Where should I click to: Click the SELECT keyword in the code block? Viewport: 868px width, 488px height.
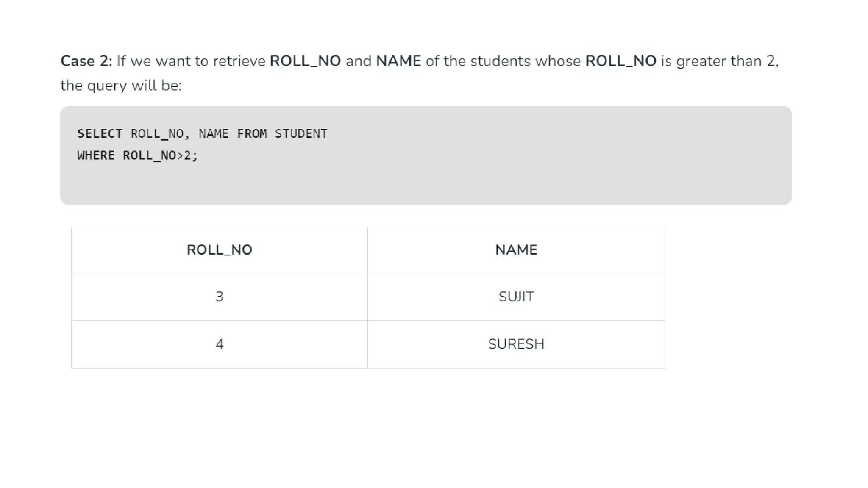pyautogui.click(x=100, y=134)
